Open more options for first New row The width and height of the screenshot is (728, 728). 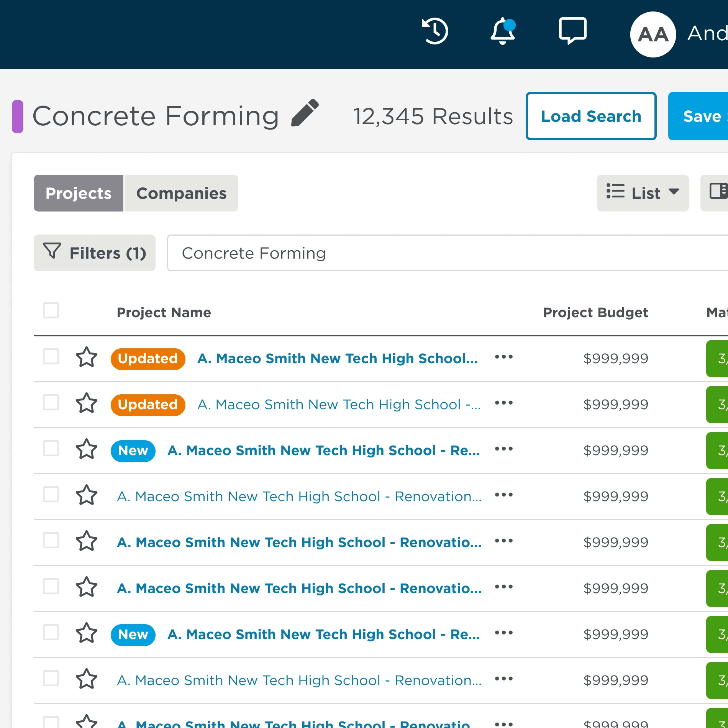click(x=503, y=449)
